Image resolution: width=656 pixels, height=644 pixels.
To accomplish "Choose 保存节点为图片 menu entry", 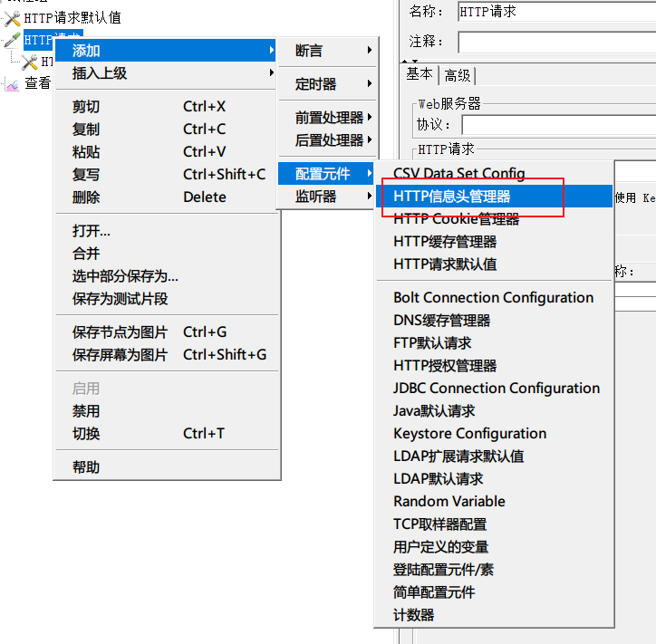I will (x=168, y=332).
